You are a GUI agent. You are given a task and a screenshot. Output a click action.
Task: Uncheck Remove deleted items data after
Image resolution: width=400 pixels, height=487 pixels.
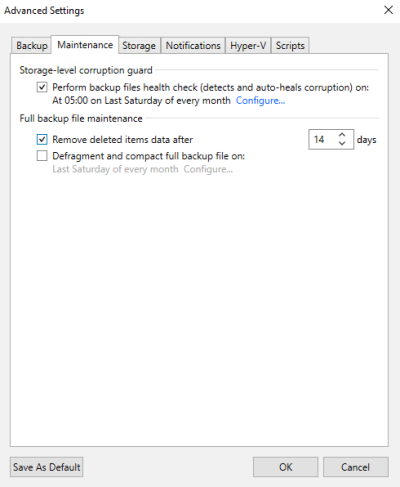coord(42,139)
